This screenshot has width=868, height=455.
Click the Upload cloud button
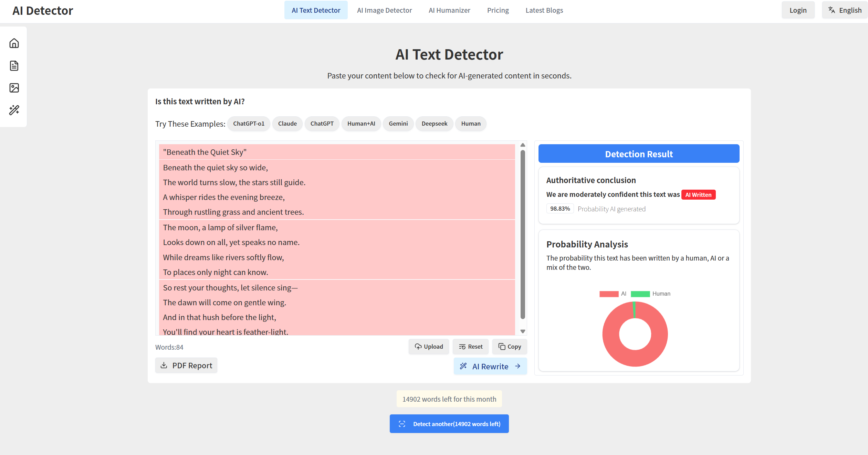click(x=429, y=347)
